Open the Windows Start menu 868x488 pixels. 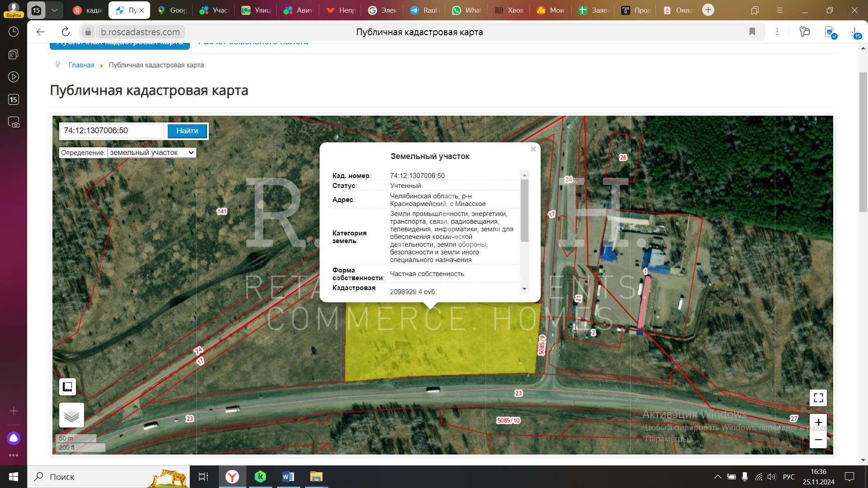14,477
